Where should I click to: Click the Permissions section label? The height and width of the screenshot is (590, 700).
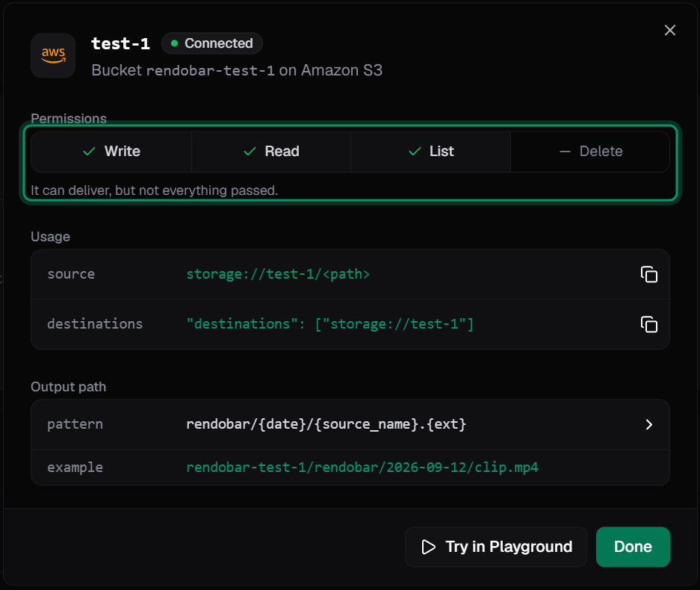click(69, 119)
